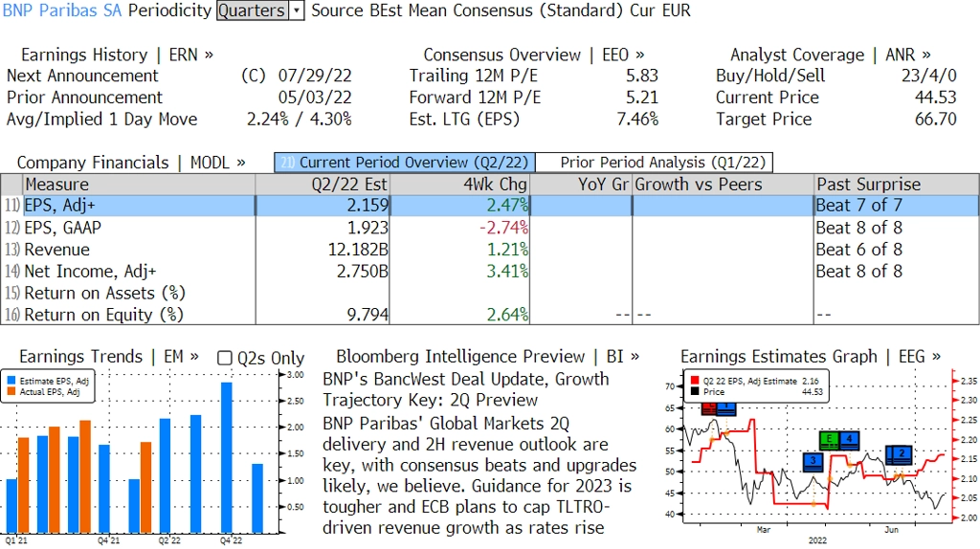
Task: Open Earnings Estimates Graph EEG link
Action: (810, 357)
